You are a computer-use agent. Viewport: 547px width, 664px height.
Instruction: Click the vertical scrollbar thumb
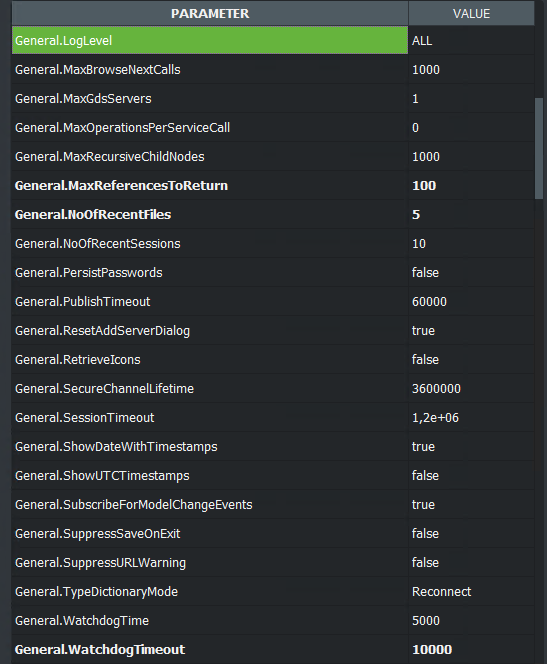coord(539,148)
